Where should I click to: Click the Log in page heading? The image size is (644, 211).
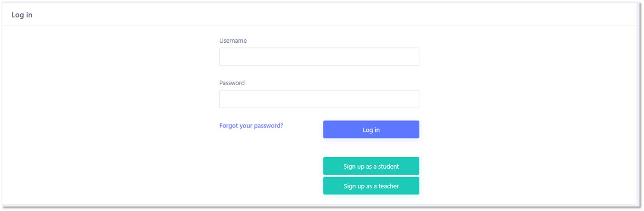click(x=22, y=15)
